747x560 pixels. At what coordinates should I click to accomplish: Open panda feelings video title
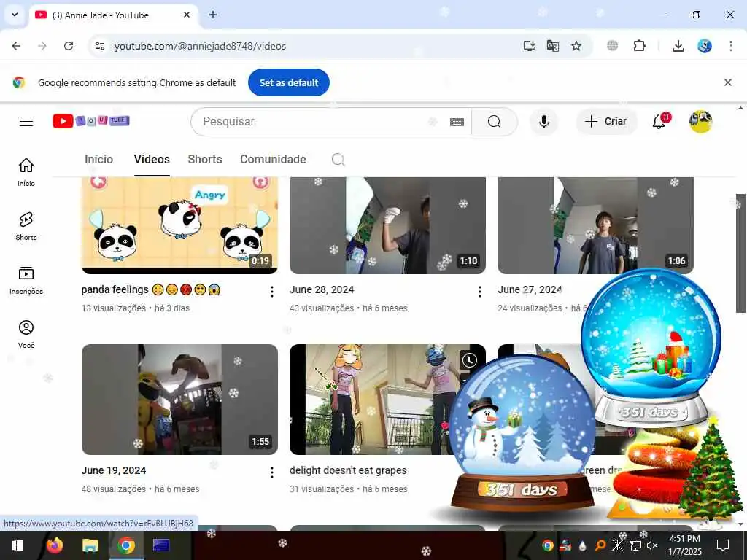(x=150, y=289)
